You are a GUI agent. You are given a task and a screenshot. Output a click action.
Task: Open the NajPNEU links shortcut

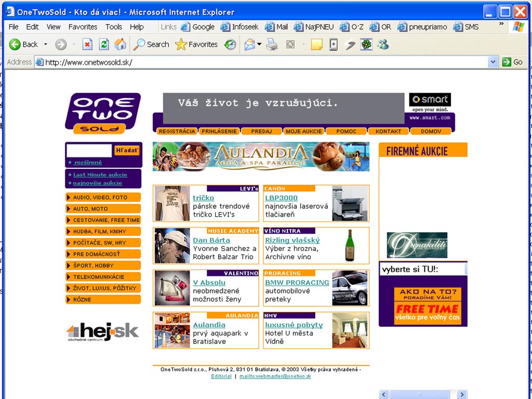[314, 27]
